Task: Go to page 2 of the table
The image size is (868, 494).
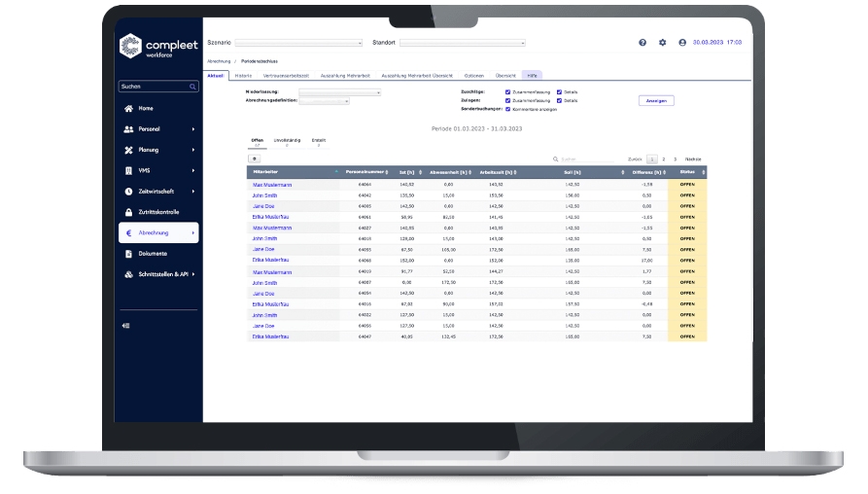Action: point(664,159)
